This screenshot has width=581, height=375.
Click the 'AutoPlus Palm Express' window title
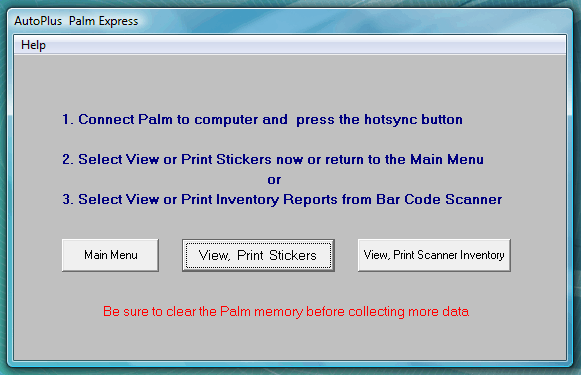click(76, 21)
